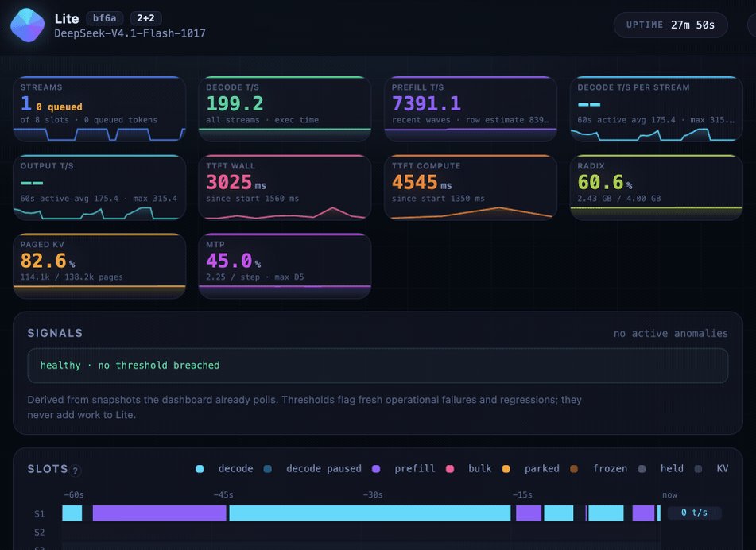Image resolution: width=756 pixels, height=550 pixels.
Task: Select the purple prefill legend swatch
Action: pos(376,469)
